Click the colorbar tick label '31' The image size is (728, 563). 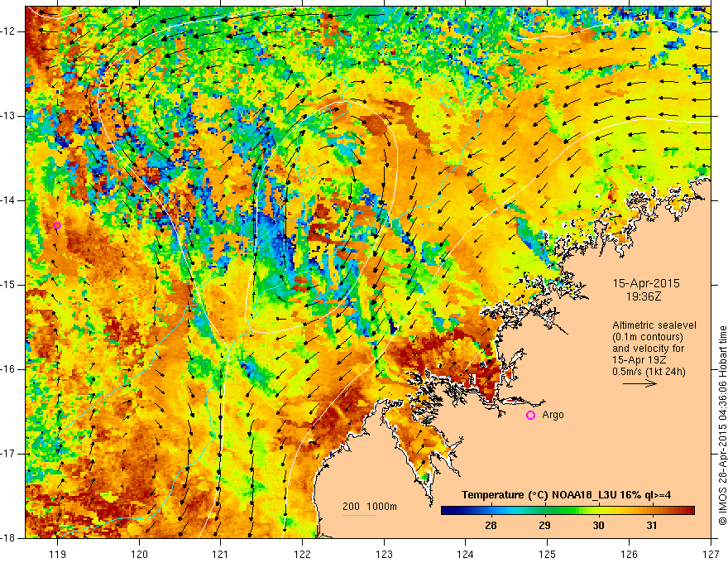(x=653, y=526)
